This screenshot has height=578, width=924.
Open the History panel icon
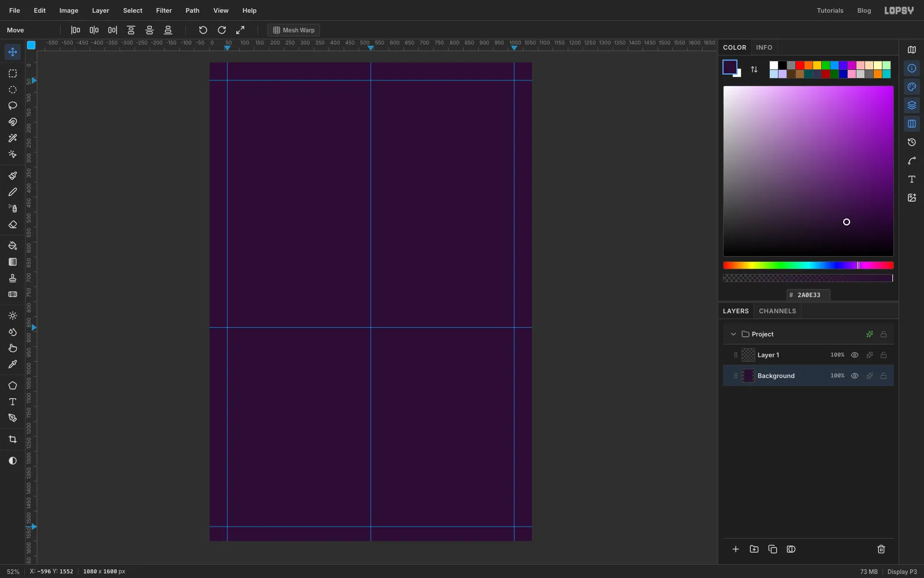(912, 142)
